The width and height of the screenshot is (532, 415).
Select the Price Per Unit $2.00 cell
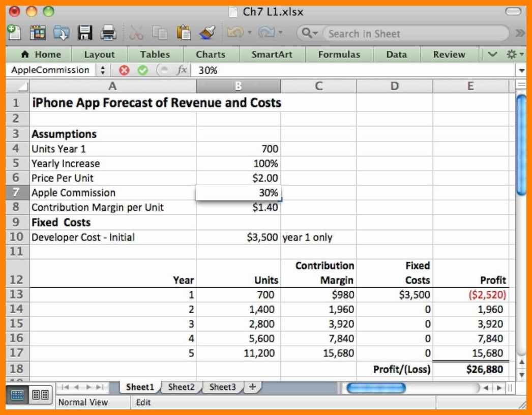point(238,178)
